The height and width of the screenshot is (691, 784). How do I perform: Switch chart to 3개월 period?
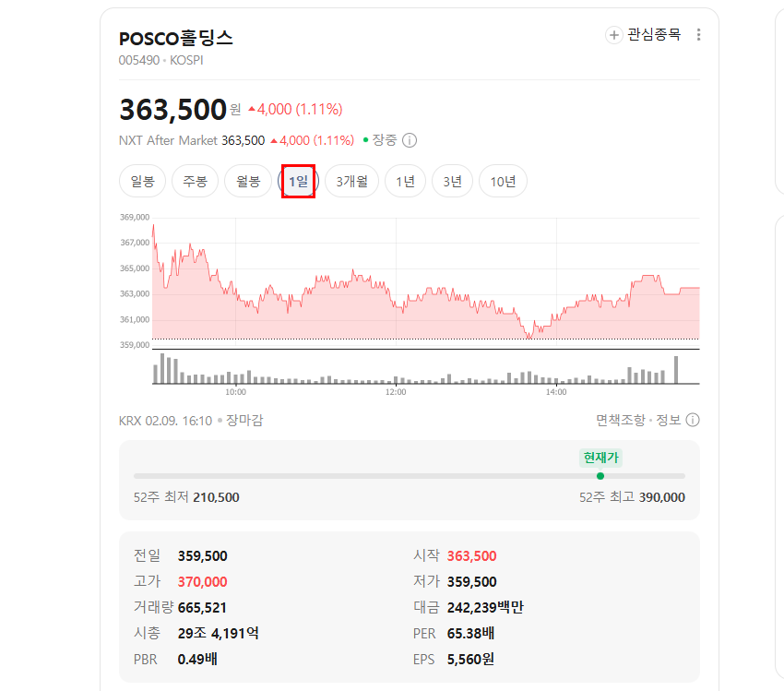point(352,181)
